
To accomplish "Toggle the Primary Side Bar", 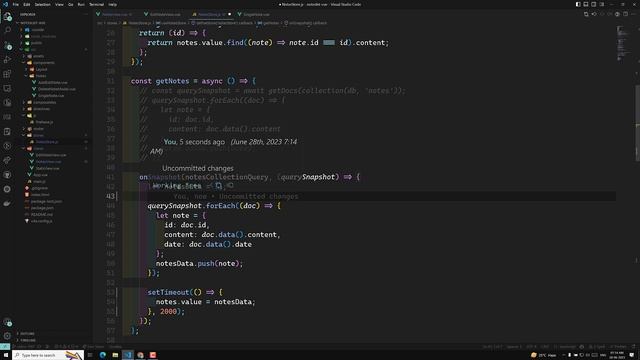I will pyautogui.click(x=578, y=4).
